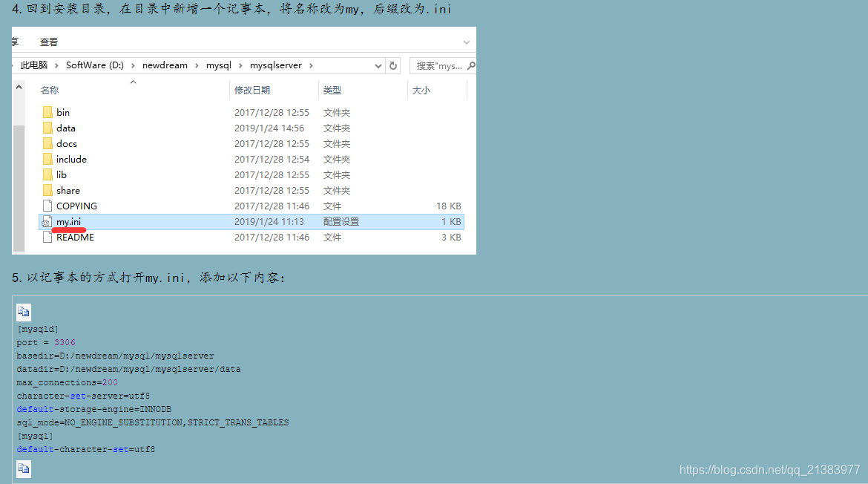
Task: Select the COPYING file name
Action: coord(76,206)
